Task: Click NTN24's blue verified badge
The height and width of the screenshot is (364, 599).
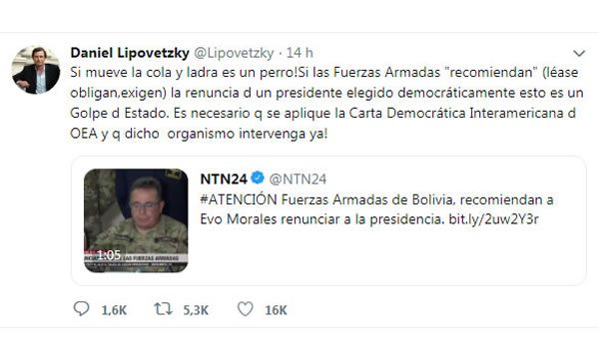Action: point(258,178)
